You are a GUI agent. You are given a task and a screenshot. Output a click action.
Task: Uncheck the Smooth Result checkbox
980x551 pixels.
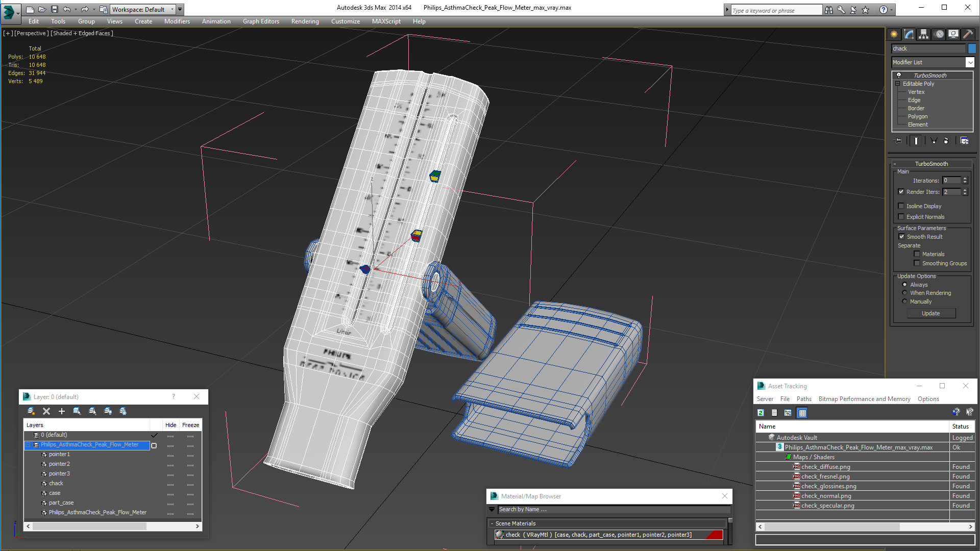click(x=901, y=237)
